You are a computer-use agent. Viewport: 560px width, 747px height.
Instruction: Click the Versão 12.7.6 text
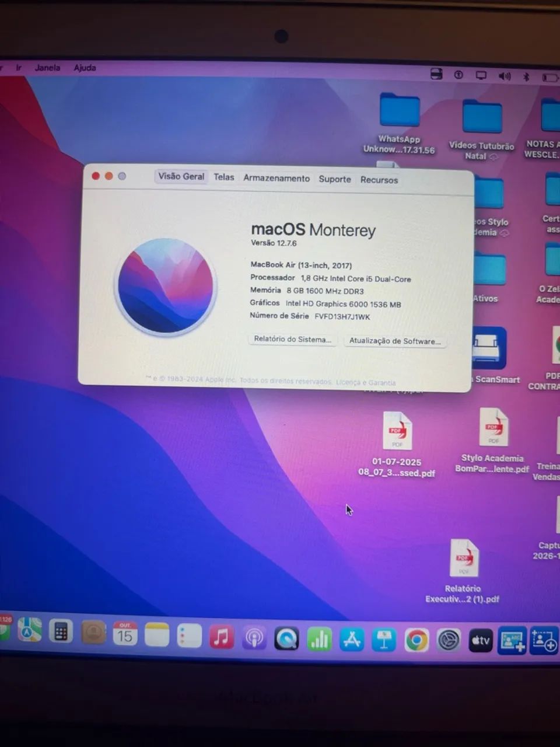(274, 243)
